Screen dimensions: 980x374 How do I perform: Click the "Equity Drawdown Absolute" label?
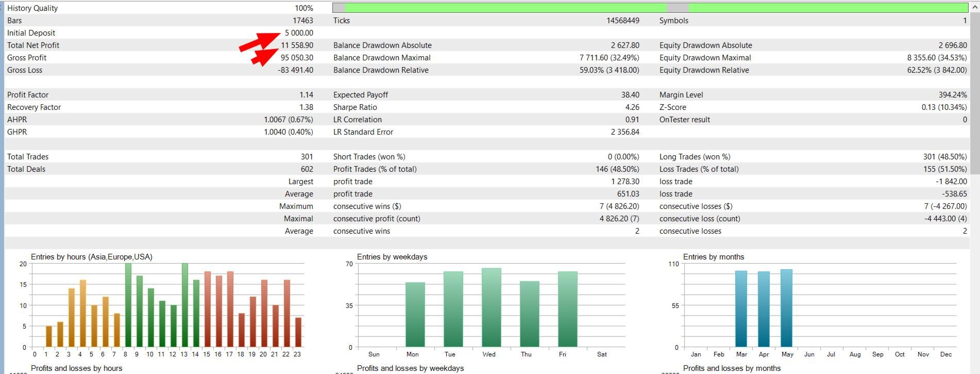click(x=706, y=45)
